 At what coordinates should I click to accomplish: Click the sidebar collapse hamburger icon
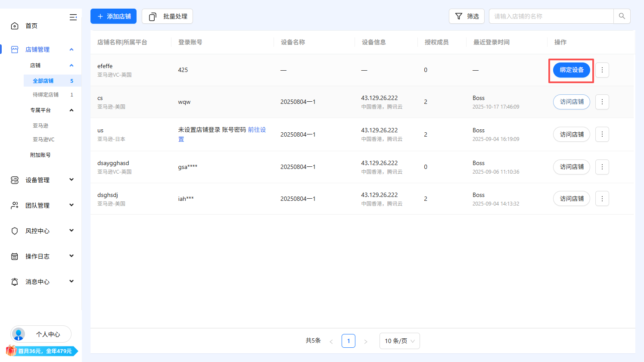coord(73,17)
